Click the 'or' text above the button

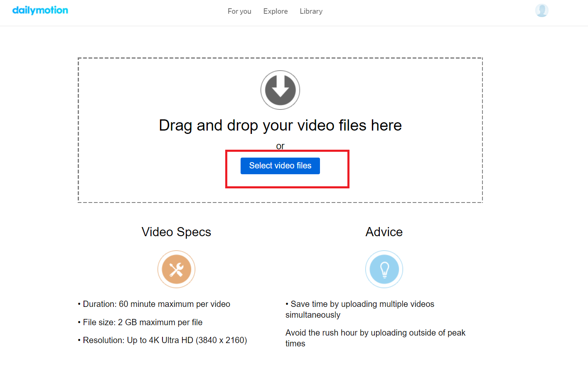(x=280, y=146)
